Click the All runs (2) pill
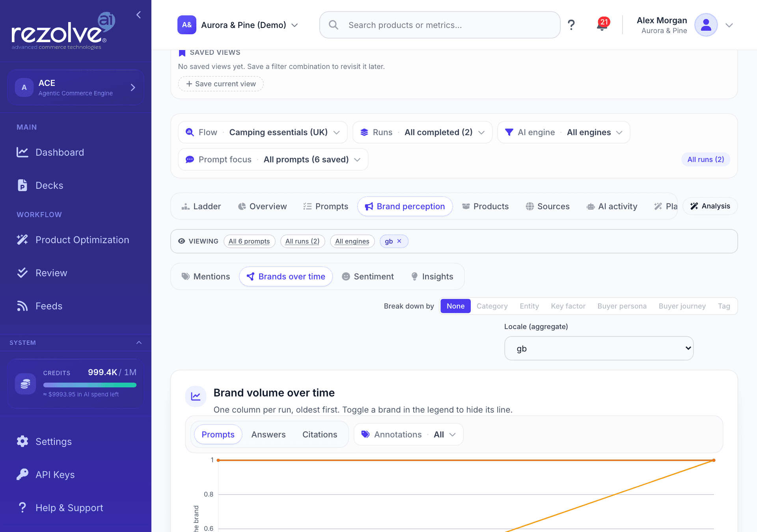 point(706,160)
